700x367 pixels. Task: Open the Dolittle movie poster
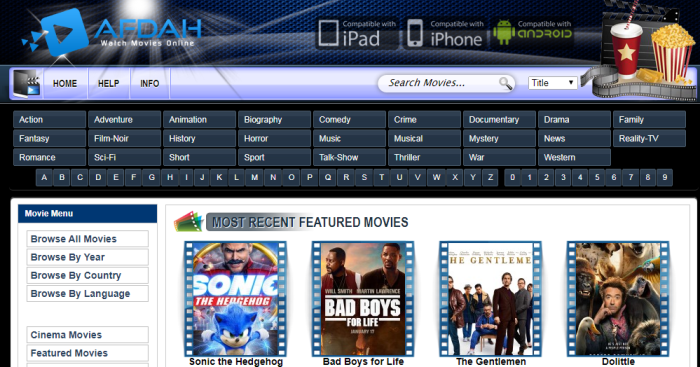[x=618, y=299]
